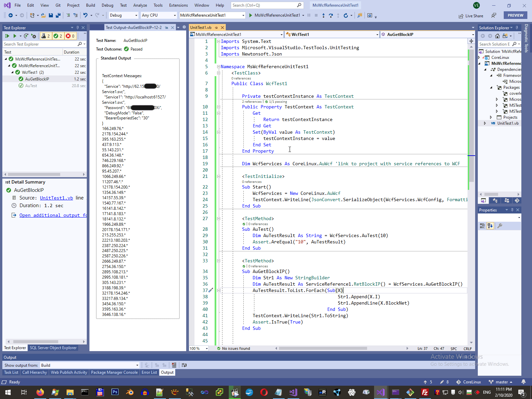Screen dimensions: 532x399
Task: Toggle the failed tests filter
Action: pyautogui.click(x=70, y=36)
